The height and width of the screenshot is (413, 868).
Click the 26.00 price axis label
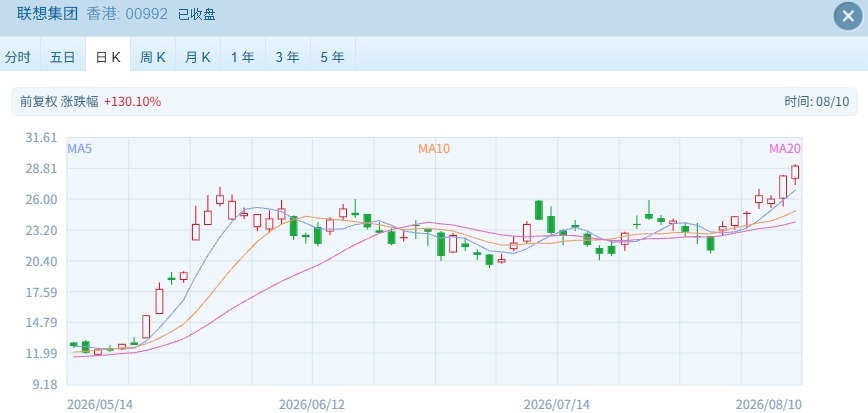(x=41, y=199)
